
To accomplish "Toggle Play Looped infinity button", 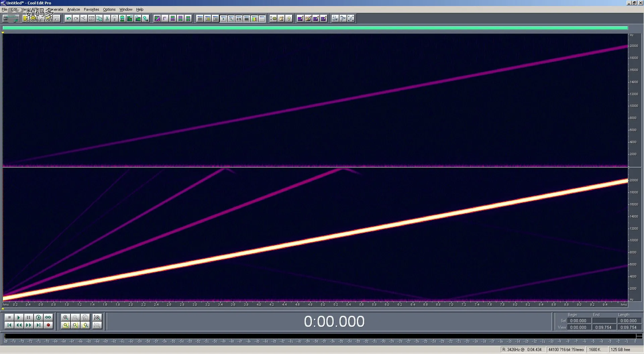I will 48,317.
